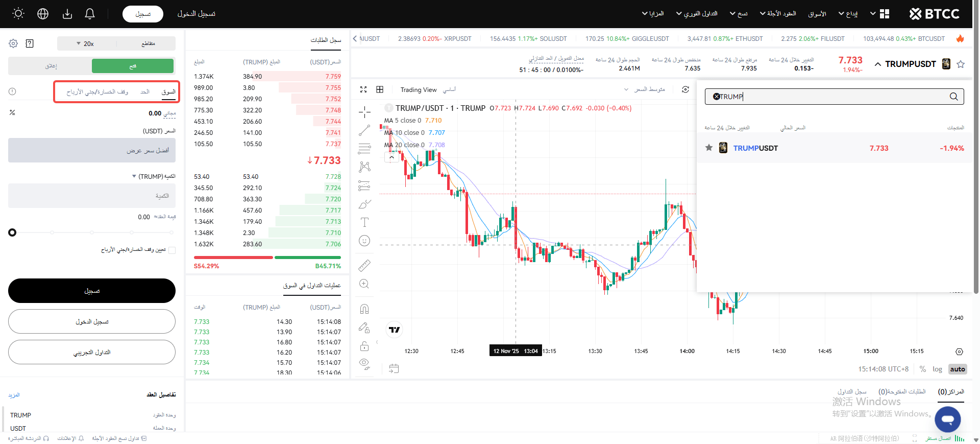980x444 pixels.
Task: Expand the chart to fullscreen
Action: 363,89
